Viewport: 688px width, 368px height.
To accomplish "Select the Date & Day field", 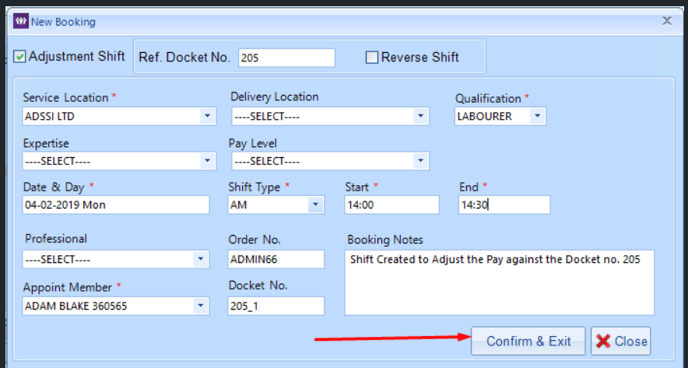I will pos(116,205).
